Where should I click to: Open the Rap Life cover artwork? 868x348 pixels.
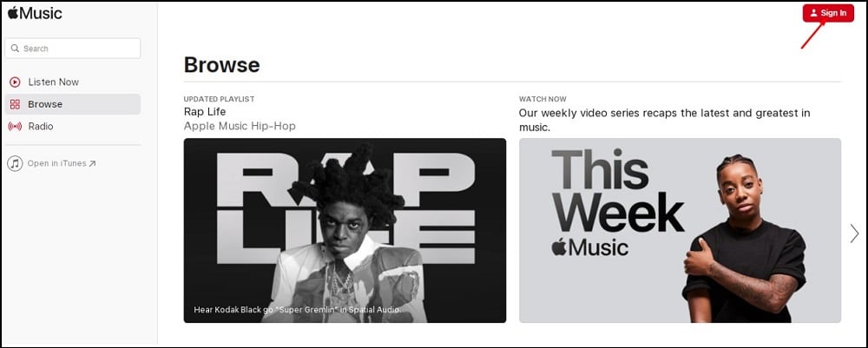point(345,230)
